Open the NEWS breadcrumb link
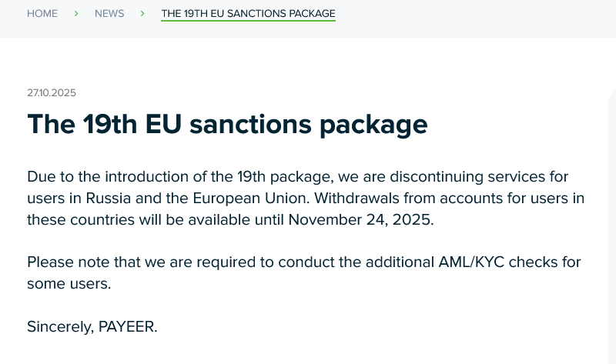 [x=109, y=14]
